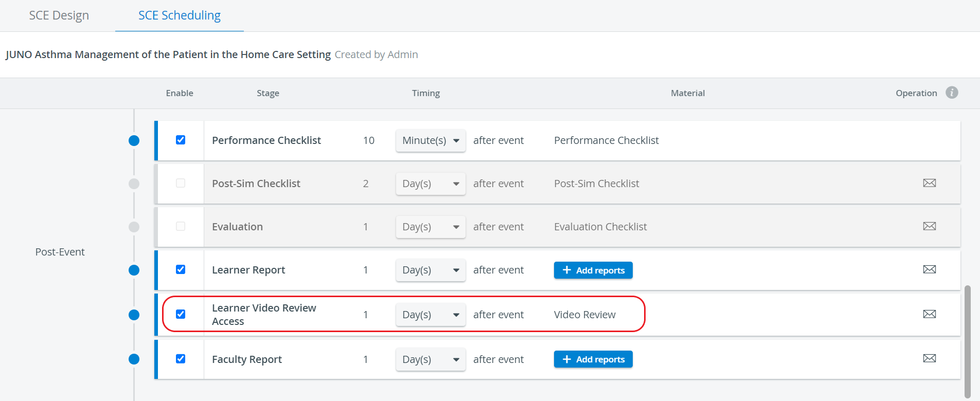Open Faculty Report envelope icon
This screenshot has width=980, height=401.
point(929,358)
